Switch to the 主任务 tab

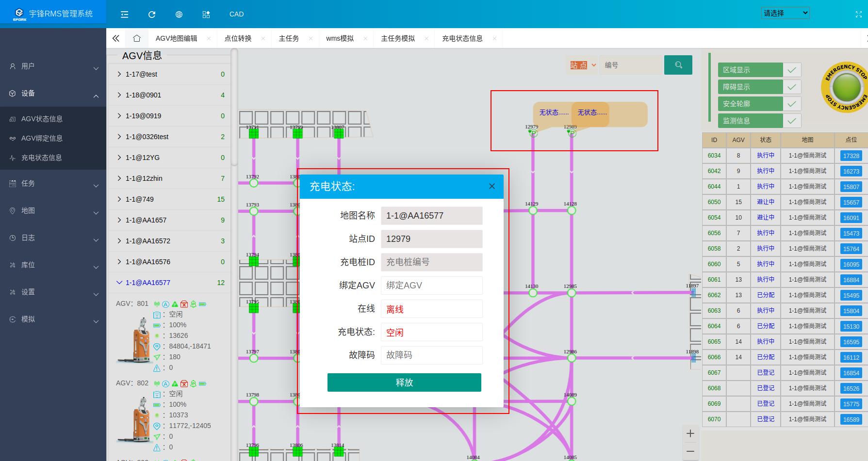289,38
